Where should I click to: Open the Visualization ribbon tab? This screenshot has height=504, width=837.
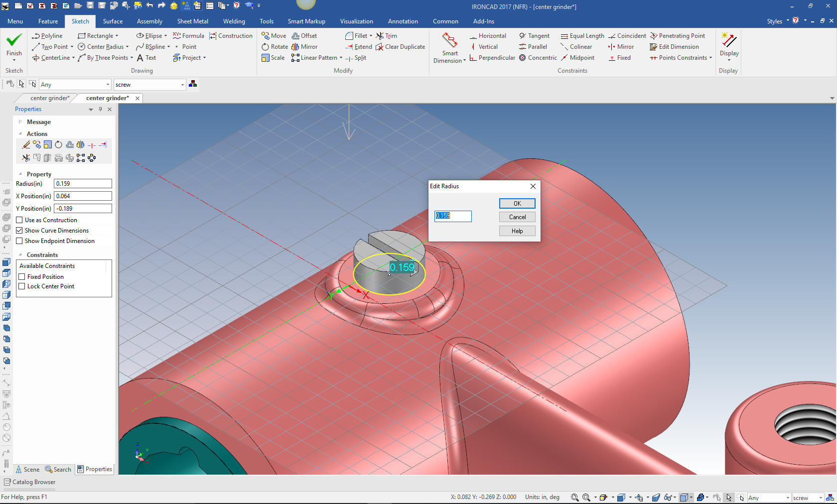click(356, 21)
